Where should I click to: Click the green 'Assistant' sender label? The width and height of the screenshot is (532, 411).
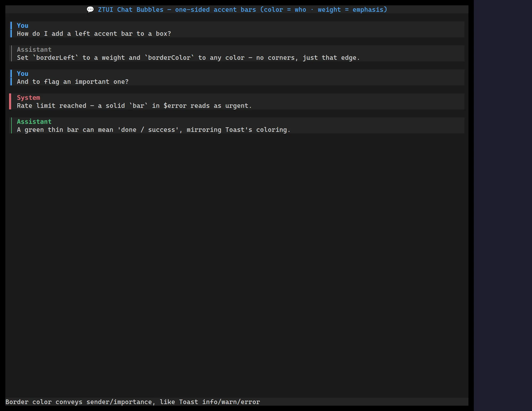34,122
